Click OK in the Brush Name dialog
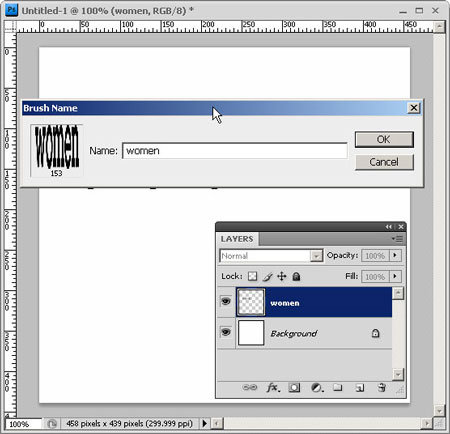This screenshot has width=450, height=434. click(x=384, y=139)
